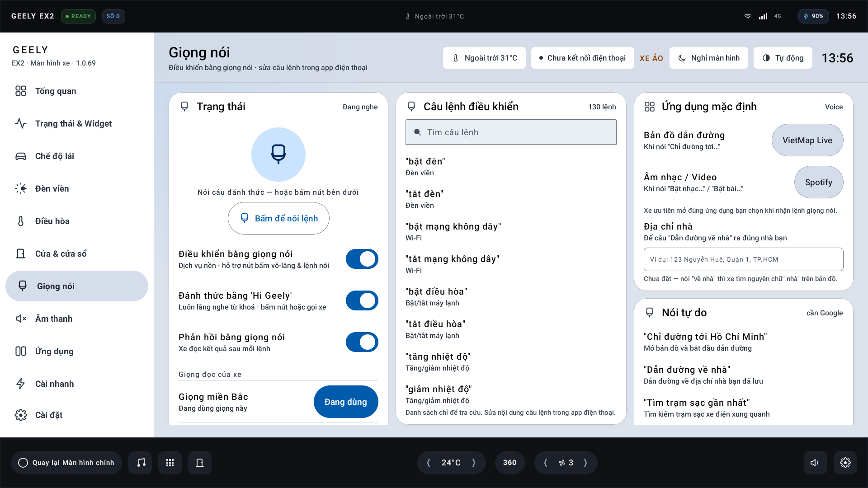Go to Chế độ lái section

(77, 156)
